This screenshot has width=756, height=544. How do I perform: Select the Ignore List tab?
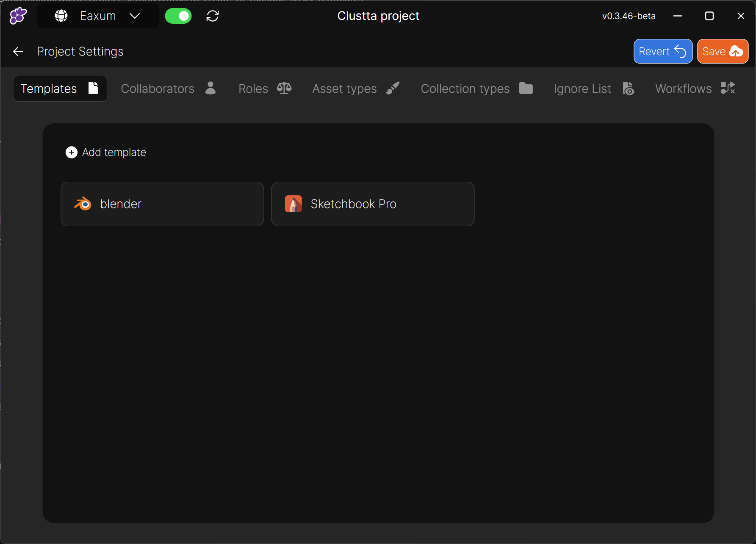(594, 89)
